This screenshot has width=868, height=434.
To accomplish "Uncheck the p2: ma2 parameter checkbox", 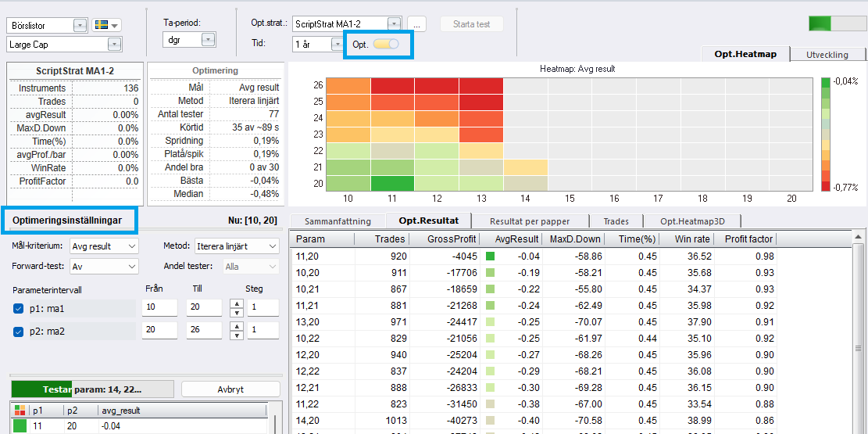I will pyautogui.click(x=18, y=332).
